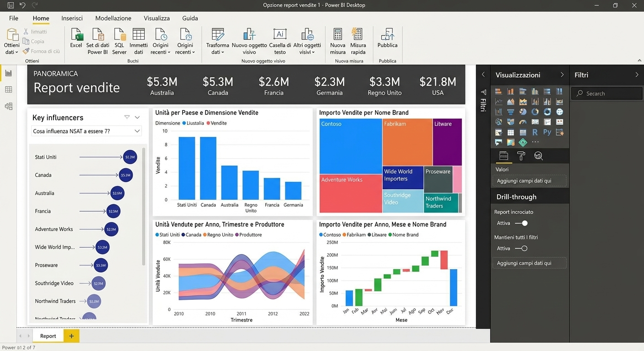Open the Data view in left sidebar
Screen dimensions: 644x351
(x=8, y=90)
